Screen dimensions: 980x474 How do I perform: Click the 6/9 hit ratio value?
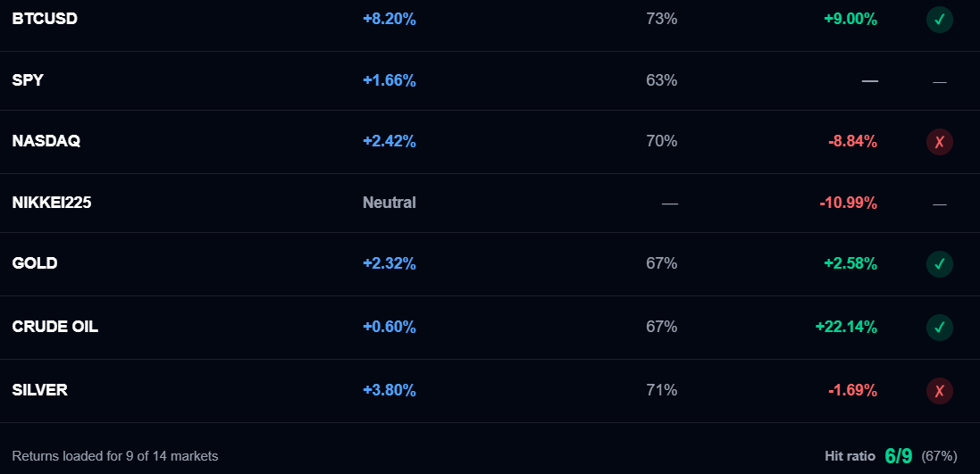click(x=898, y=456)
